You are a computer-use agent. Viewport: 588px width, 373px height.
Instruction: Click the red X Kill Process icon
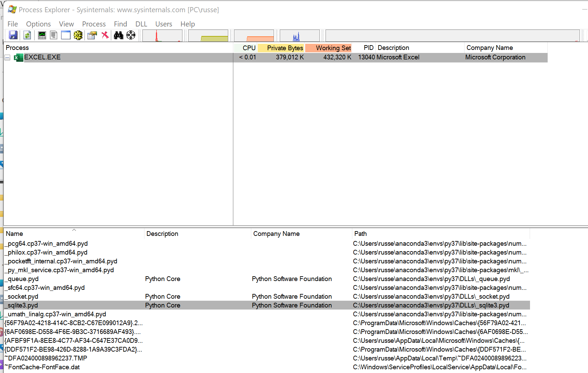click(105, 35)
